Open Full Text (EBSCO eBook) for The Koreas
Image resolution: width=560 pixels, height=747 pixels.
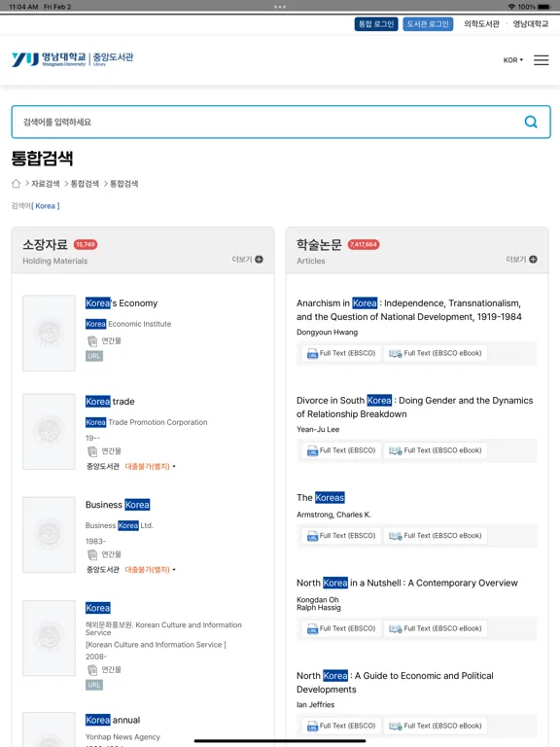[436, 536]
